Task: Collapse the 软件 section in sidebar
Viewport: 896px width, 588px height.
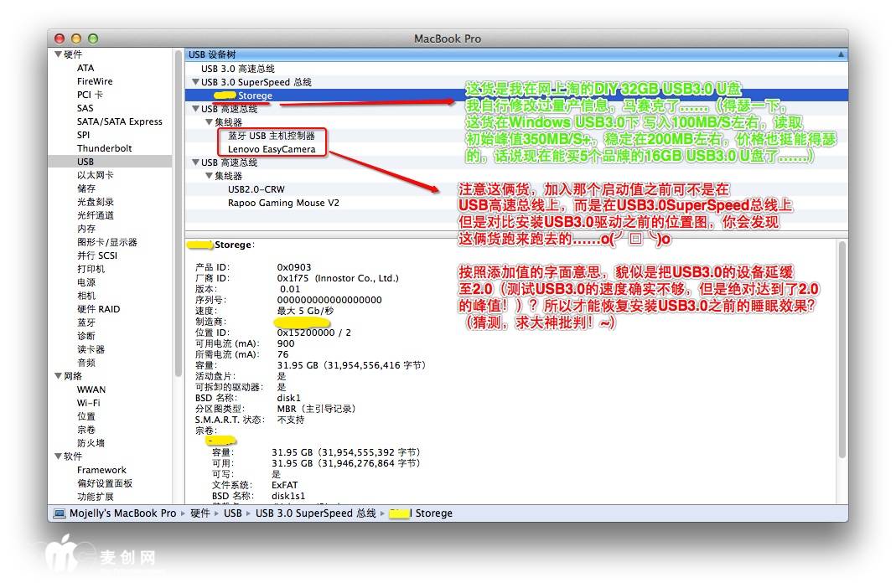Action: pos(59,456)
